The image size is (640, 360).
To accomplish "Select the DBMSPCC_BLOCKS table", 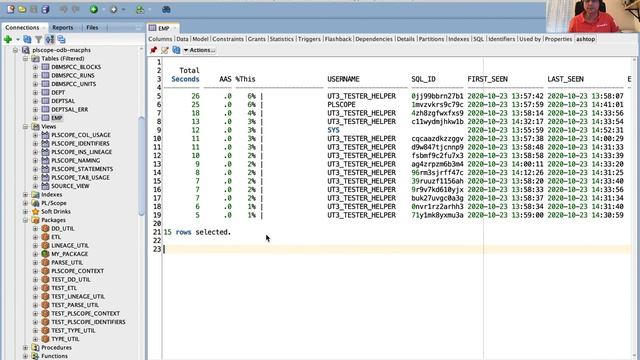I will coord(76,67).
